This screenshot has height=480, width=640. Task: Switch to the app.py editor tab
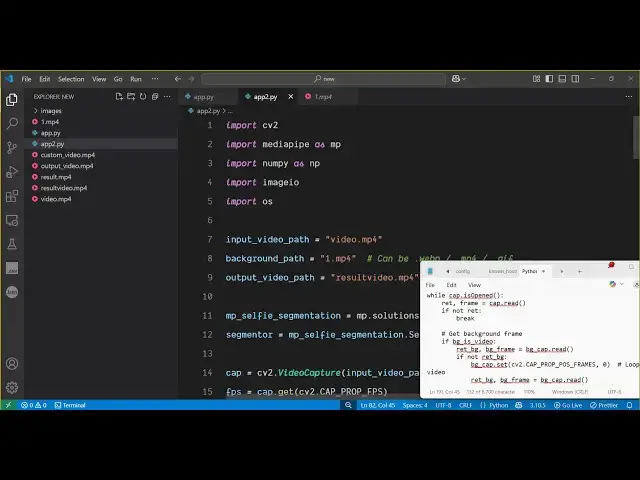(208, 97)
